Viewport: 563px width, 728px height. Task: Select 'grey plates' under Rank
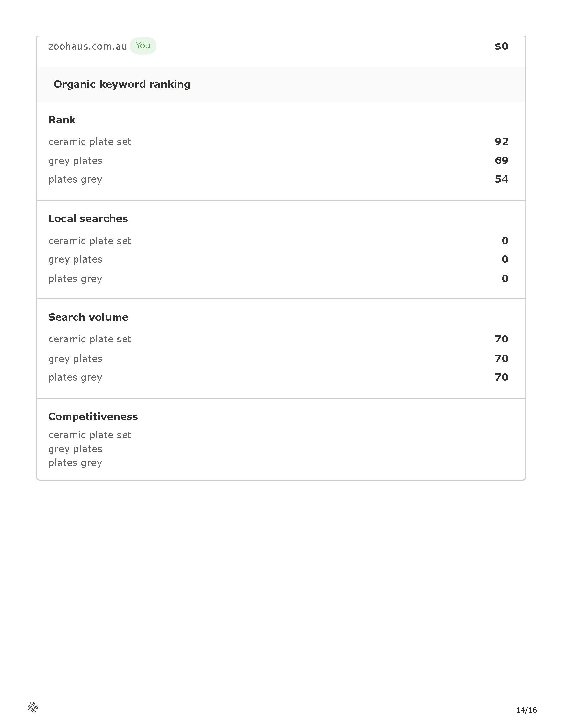pyautogui.click(x=76, y=161)
